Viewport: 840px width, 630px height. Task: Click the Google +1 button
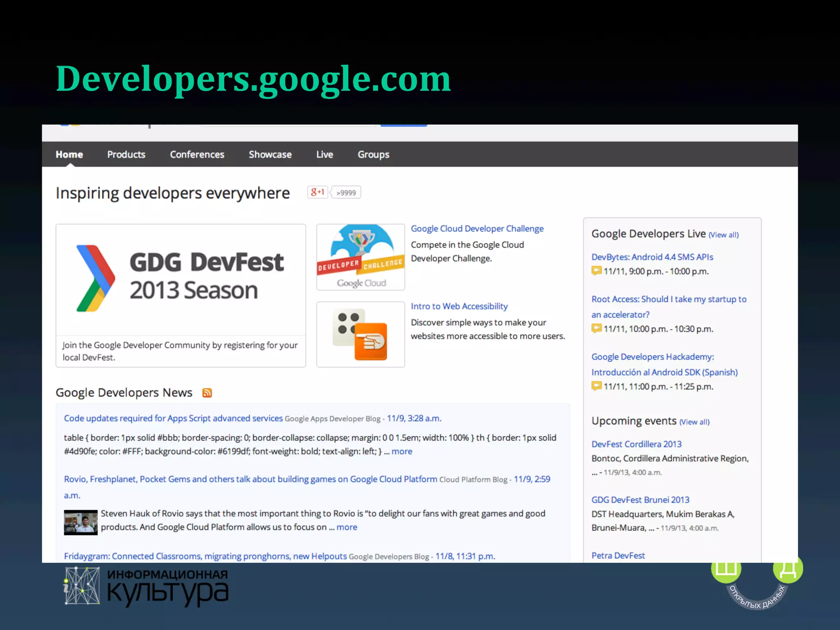coord(318,192)
